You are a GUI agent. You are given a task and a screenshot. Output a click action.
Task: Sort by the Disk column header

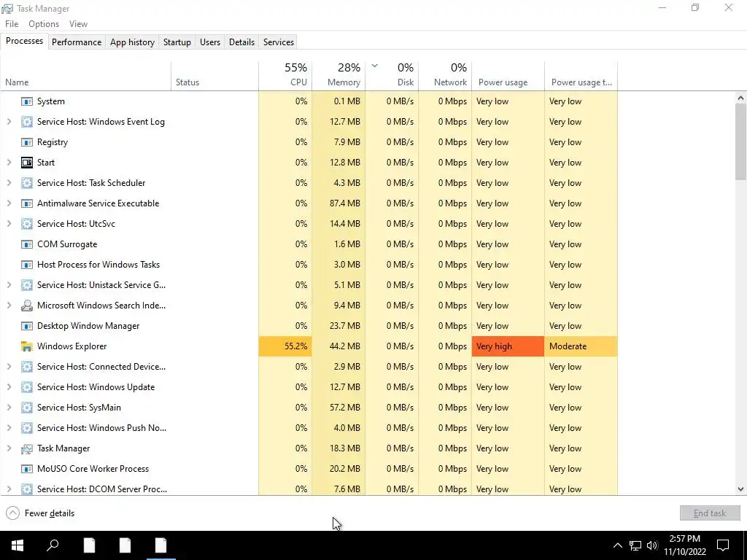coord(392,76)
